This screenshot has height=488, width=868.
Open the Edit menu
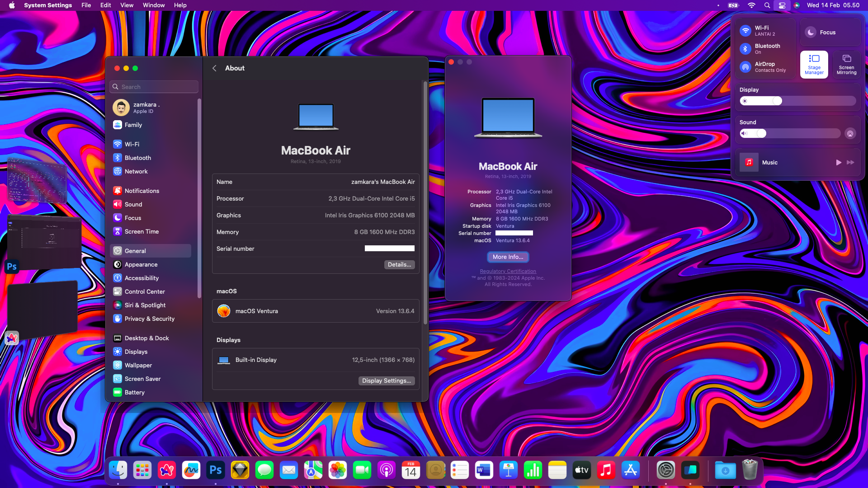tap(106, 5)
